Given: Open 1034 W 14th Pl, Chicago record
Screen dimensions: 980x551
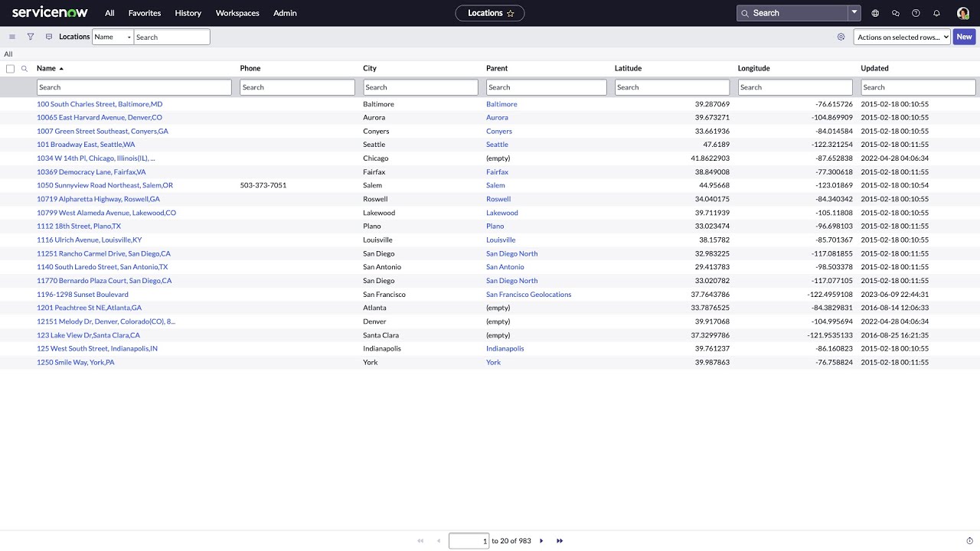Looking at the screenshot, I should (96, 158).
